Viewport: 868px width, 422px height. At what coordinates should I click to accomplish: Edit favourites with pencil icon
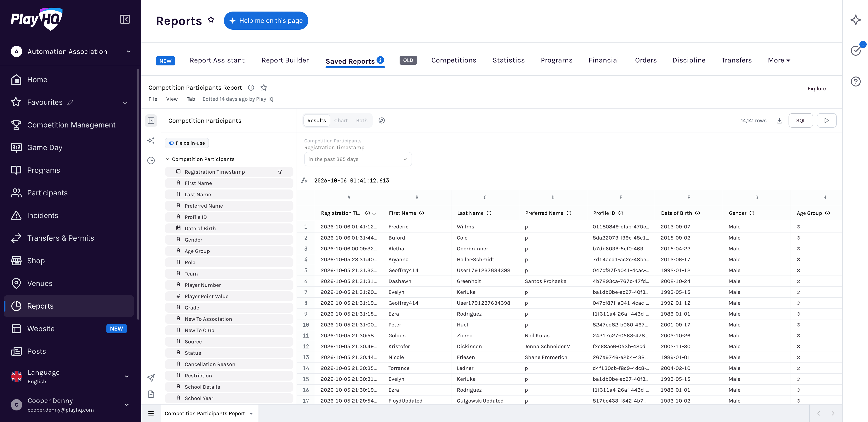click(x=70, y=102)
